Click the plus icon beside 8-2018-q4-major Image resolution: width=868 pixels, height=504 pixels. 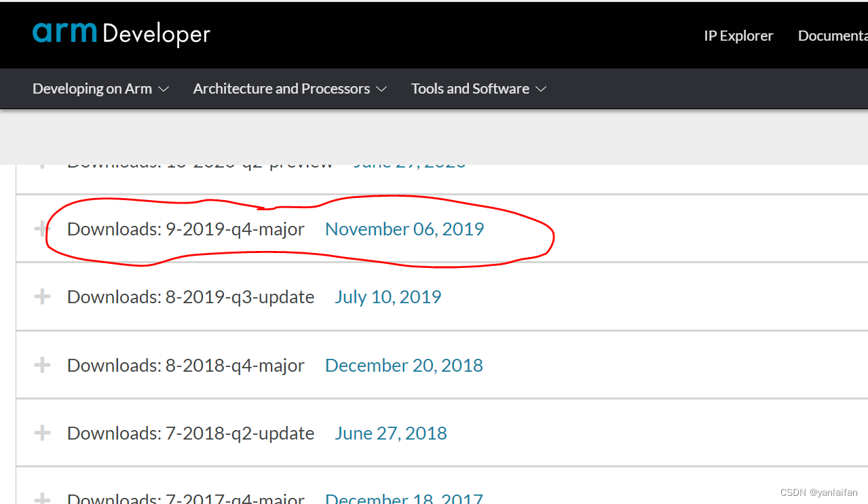[x=41, y=364]
